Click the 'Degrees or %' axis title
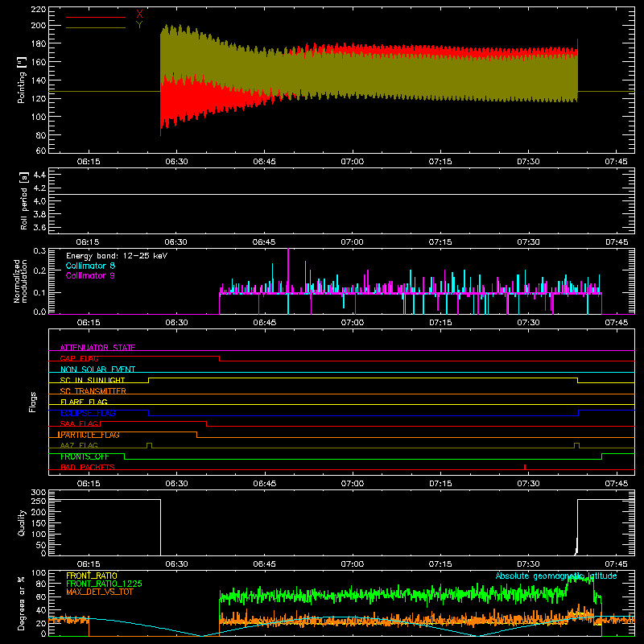The height and width of the screenshot is (644, 644). tap(21, 603)
